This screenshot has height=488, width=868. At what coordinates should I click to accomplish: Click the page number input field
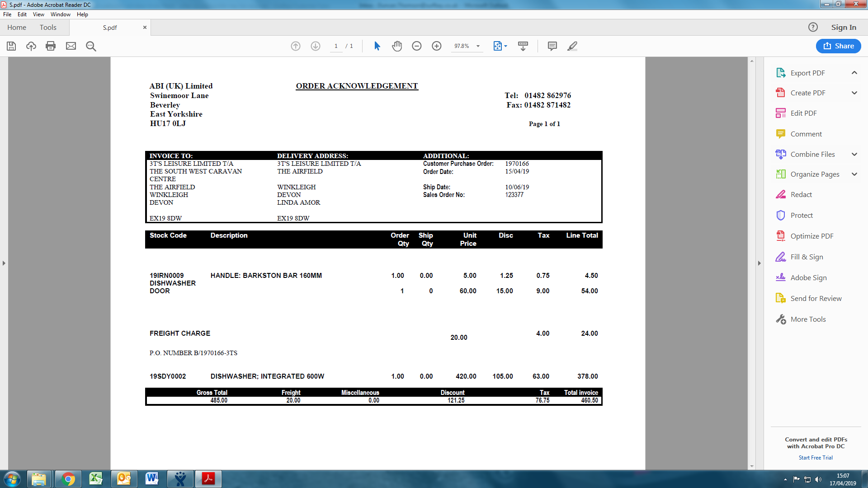tap(336, 46)
